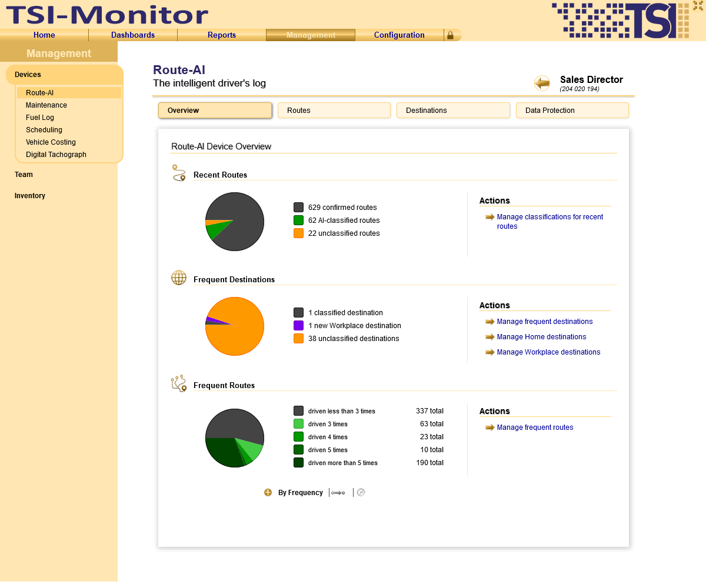The image size is (706, 588).
Task: Open Fuel Log in the sidebar
Action: pos(40,118)
